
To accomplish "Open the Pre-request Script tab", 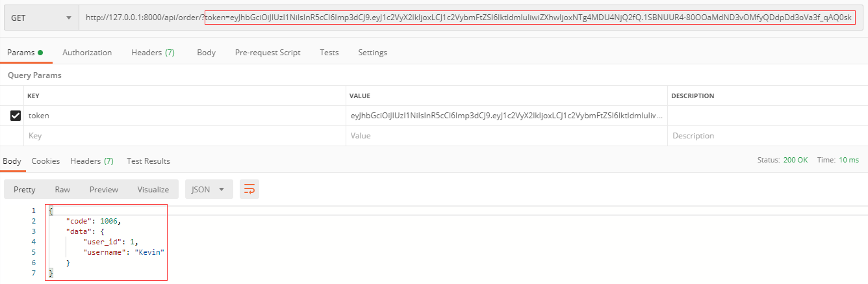I will point(268,53).
